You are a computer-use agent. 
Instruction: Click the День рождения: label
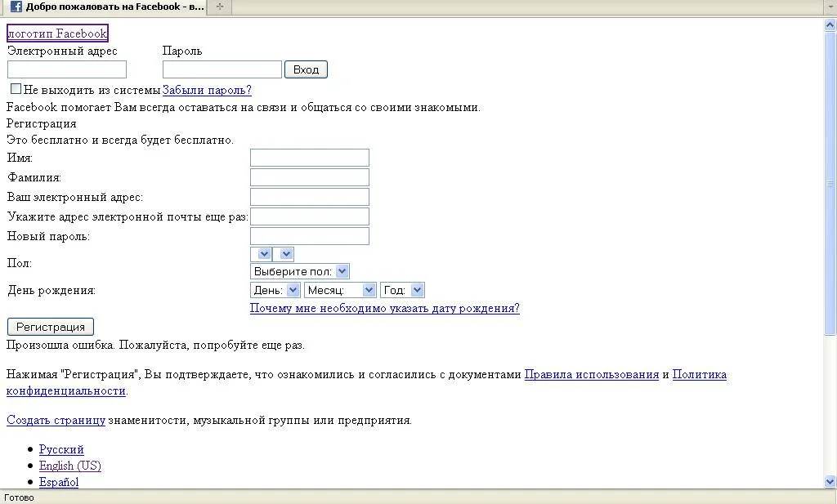pyautogui.click(x=51, y=290)
